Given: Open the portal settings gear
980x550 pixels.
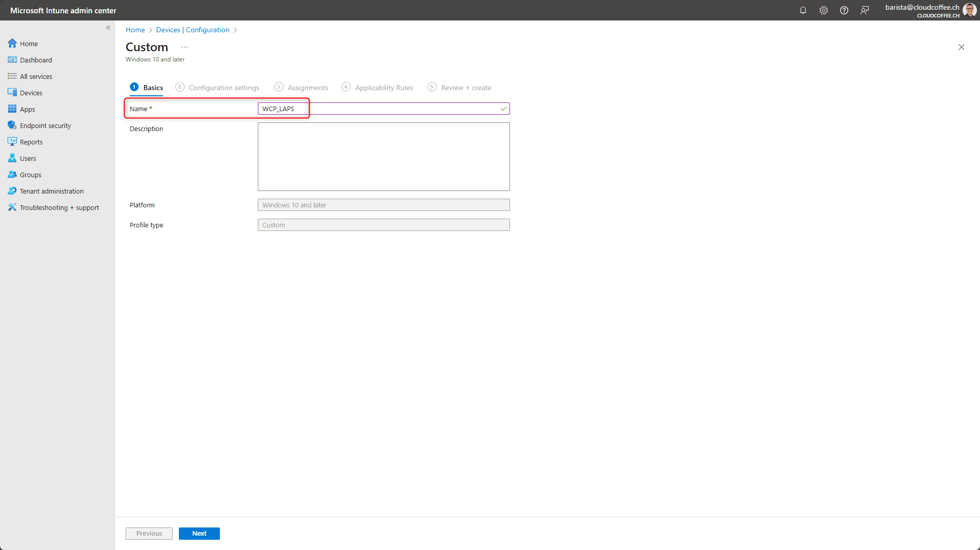Looking at the screenshot, I should pyautogui.click(x=824, y=10).
